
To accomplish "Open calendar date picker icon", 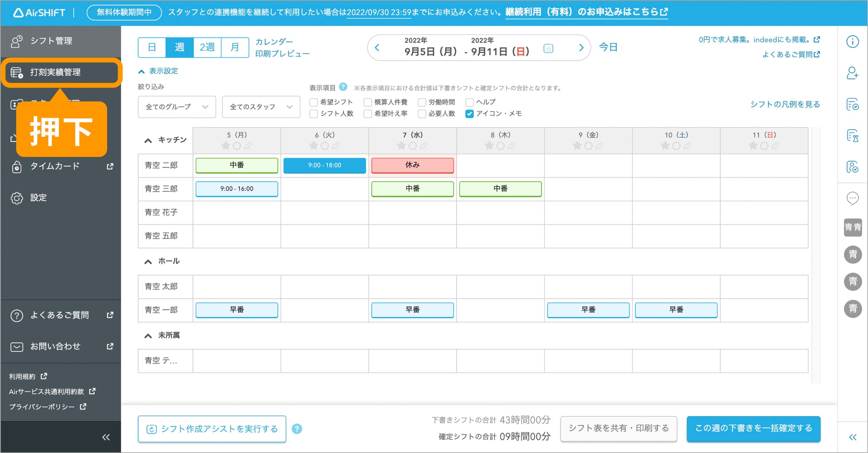I will click(x=548, y=48).
